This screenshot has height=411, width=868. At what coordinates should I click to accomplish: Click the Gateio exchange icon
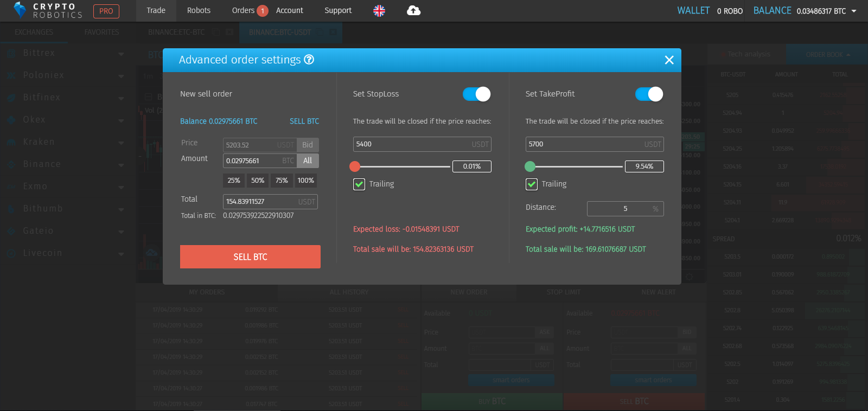pyautogui.click(x=11, y=231)
